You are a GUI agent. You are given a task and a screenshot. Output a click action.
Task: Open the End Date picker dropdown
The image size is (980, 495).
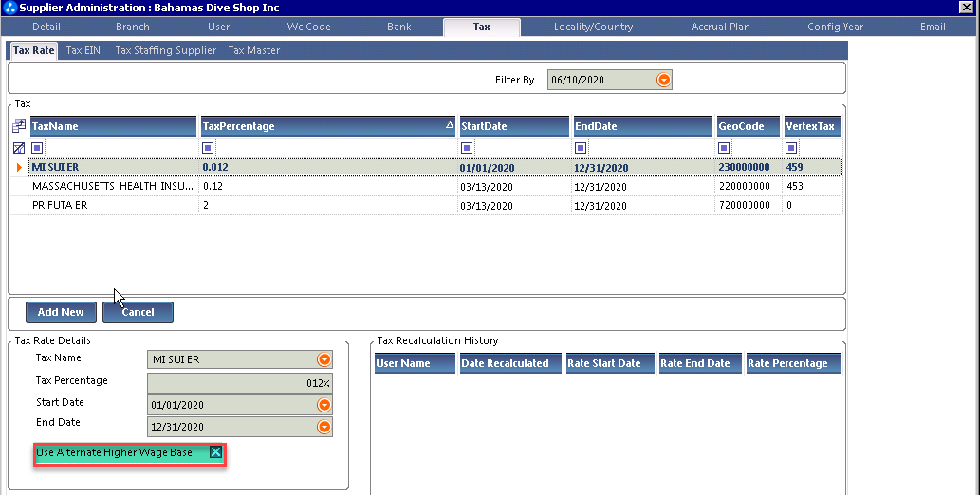[x=324, y=427]
